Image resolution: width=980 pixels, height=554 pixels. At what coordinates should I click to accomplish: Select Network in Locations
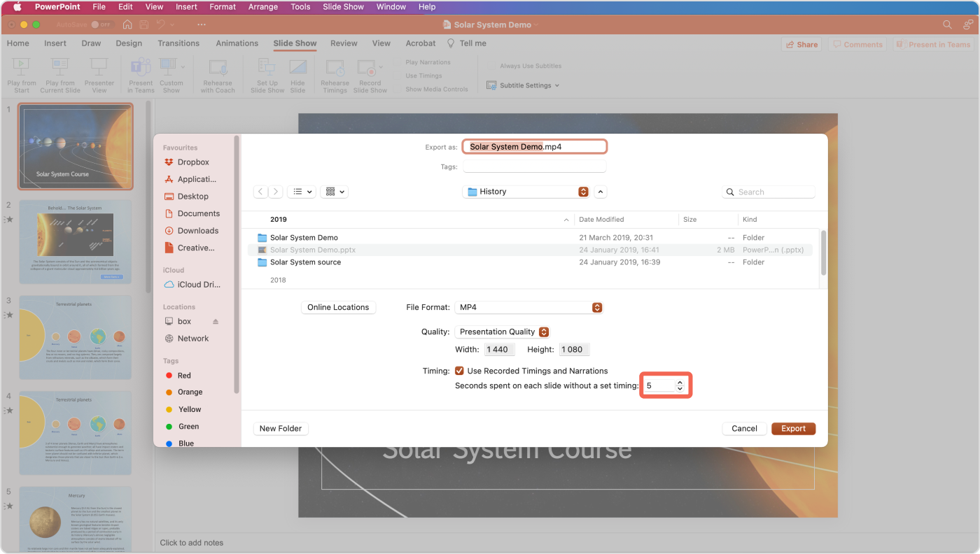pyautogui.click(x=192, y=339)
